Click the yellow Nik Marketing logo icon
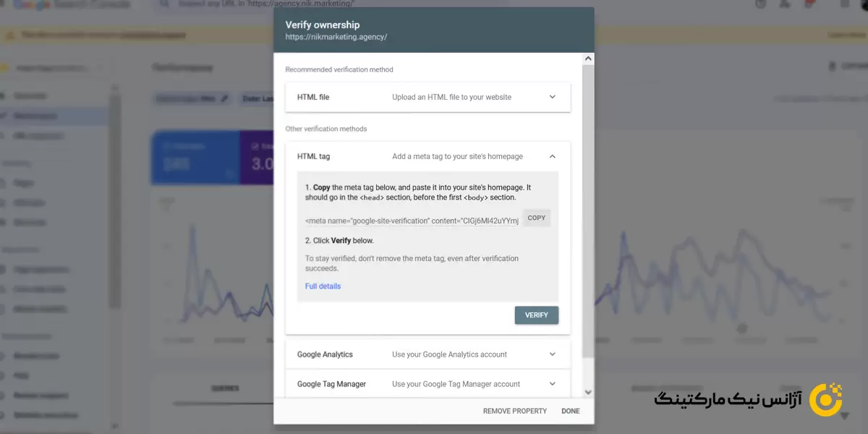The height and width of the screenshot is (434, 868). (825, 399)
